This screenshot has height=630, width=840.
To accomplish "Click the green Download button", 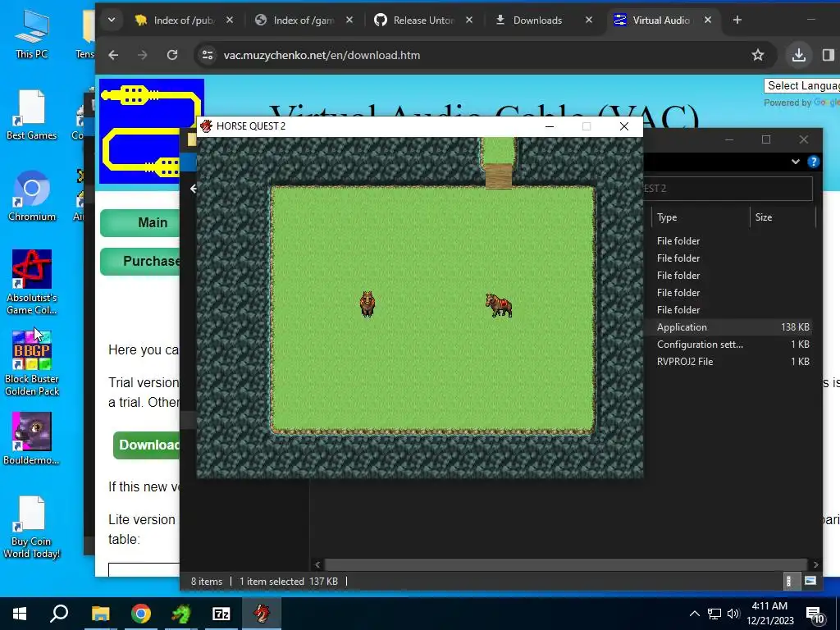I will coord(147,445).
